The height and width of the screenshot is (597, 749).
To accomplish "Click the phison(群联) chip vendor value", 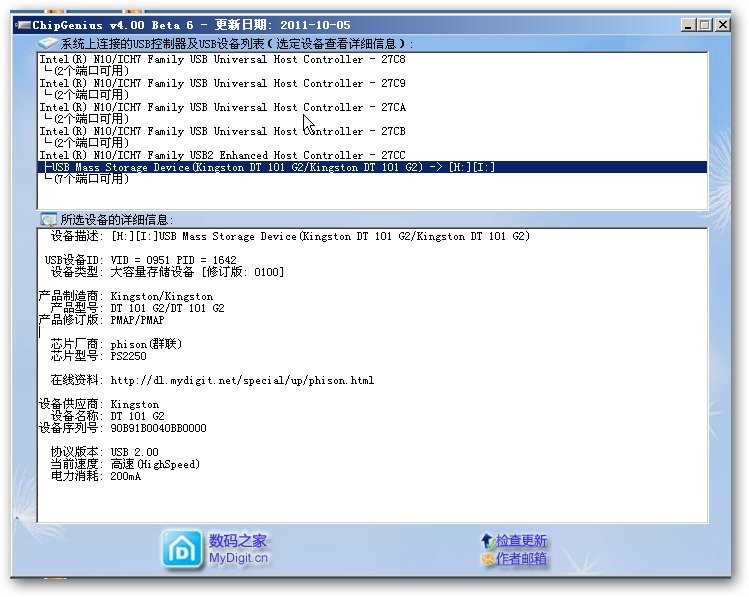I will pyautogui.click(x=146, y=344).
